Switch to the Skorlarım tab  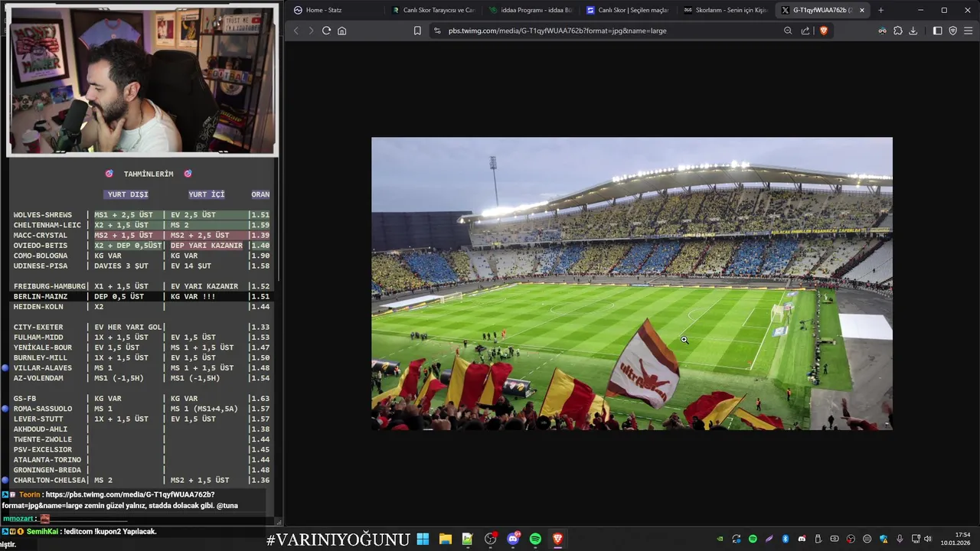coord(725,10)
